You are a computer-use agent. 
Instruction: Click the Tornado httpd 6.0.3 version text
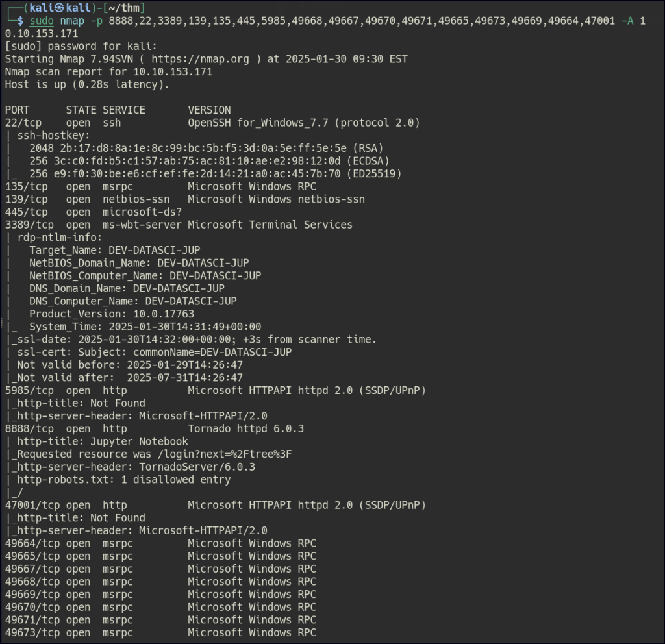(x=245, y=428)
